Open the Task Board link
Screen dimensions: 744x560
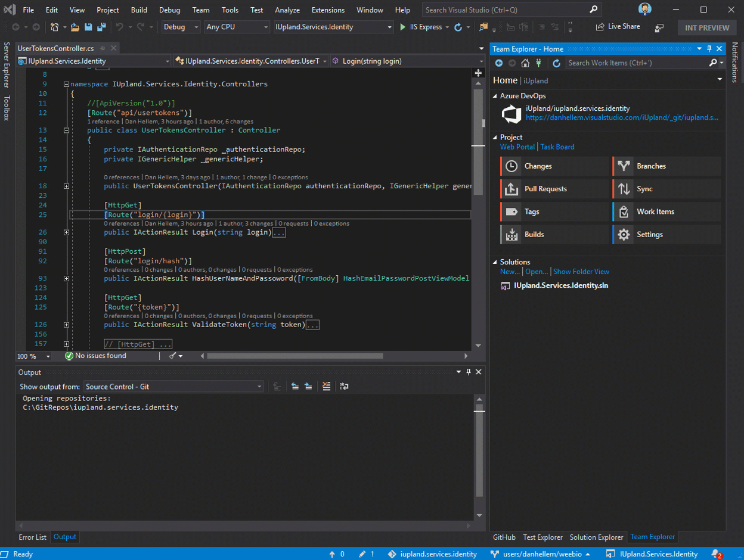(x=557, y=147)
